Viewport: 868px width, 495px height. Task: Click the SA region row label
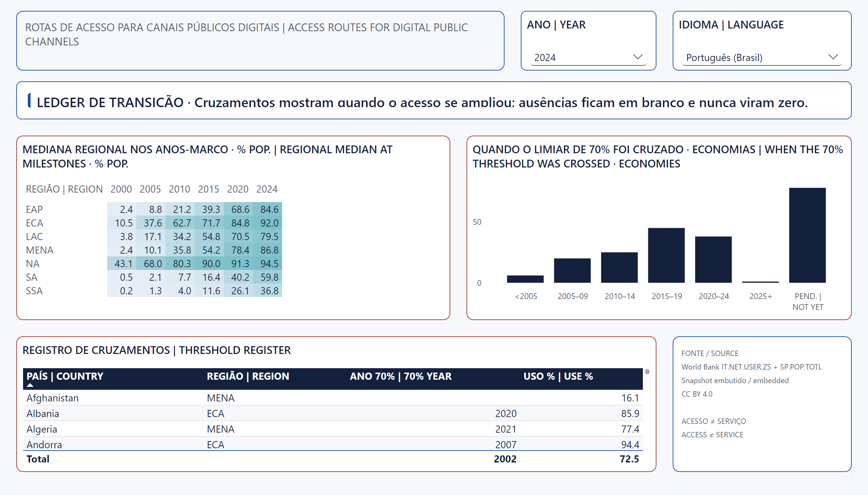click(x=32, y=277)
